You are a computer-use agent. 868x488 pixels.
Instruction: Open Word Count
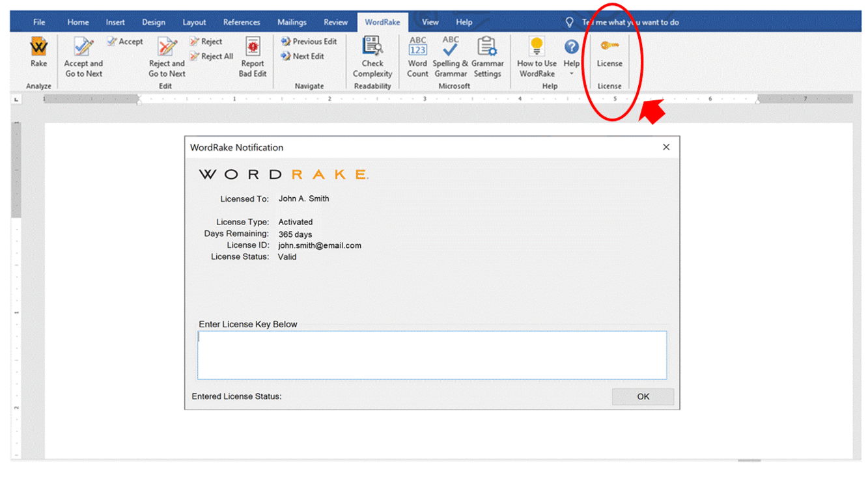(417, 57)
